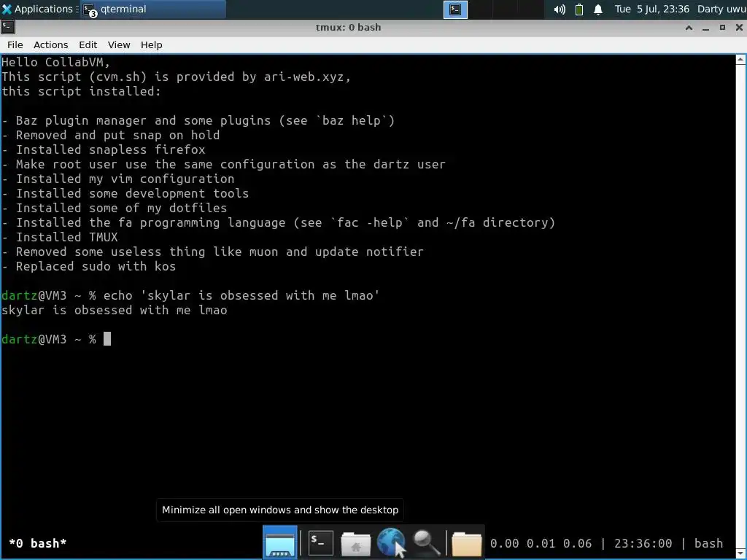Click the Show Desktop dock icon

point(280,542)
